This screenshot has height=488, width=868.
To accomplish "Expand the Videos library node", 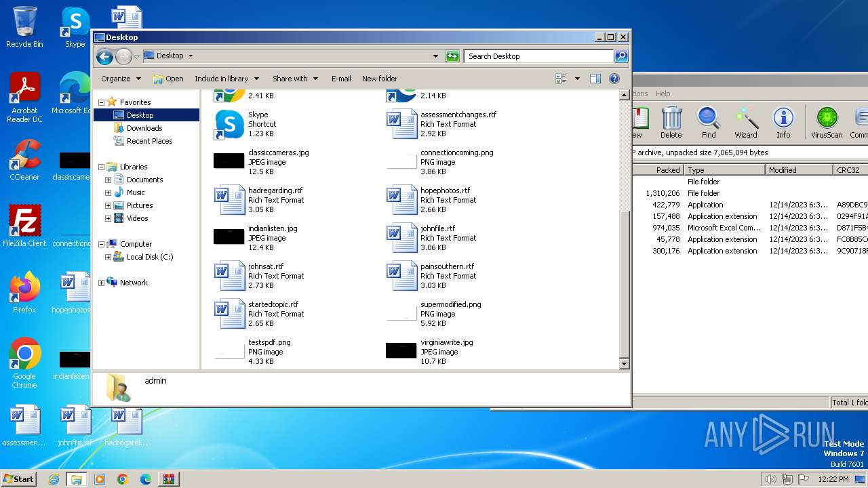I will click(x=108, y=218).
